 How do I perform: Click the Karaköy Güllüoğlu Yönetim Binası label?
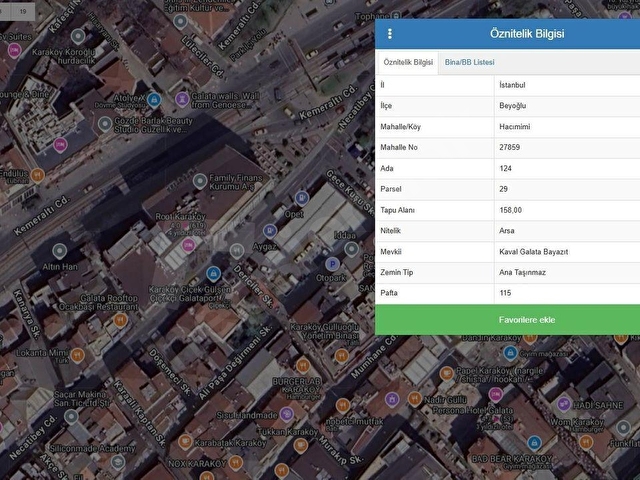(x=327, y=331)
